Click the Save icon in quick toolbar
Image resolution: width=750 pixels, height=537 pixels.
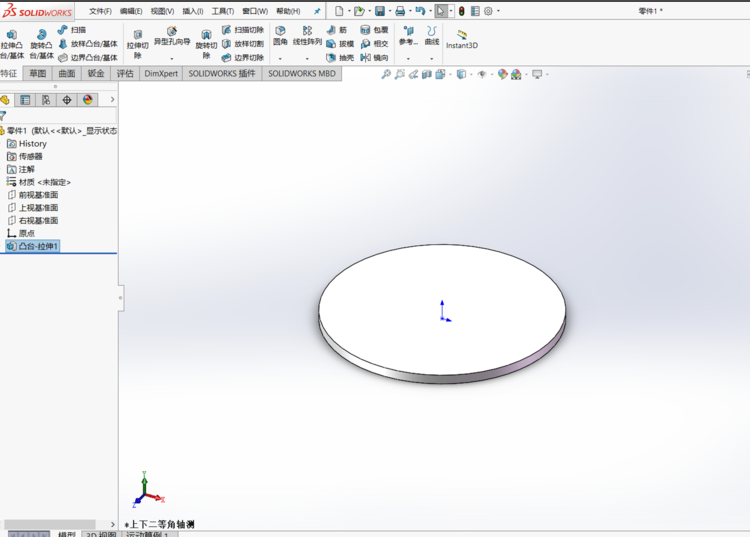pos(380,11)
